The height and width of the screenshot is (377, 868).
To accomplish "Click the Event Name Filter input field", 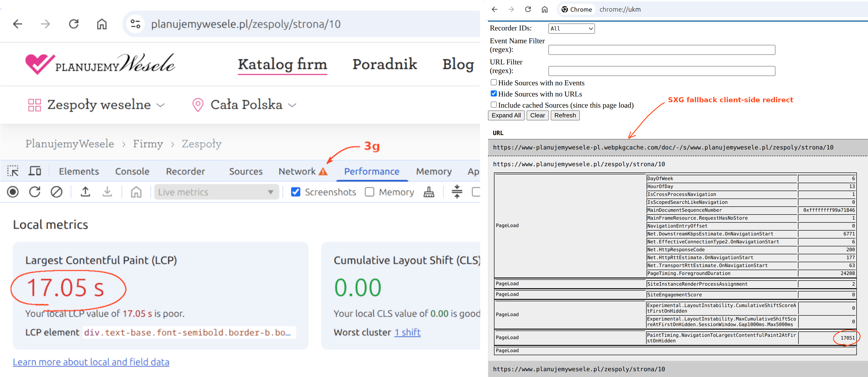I will click(661, 50).
